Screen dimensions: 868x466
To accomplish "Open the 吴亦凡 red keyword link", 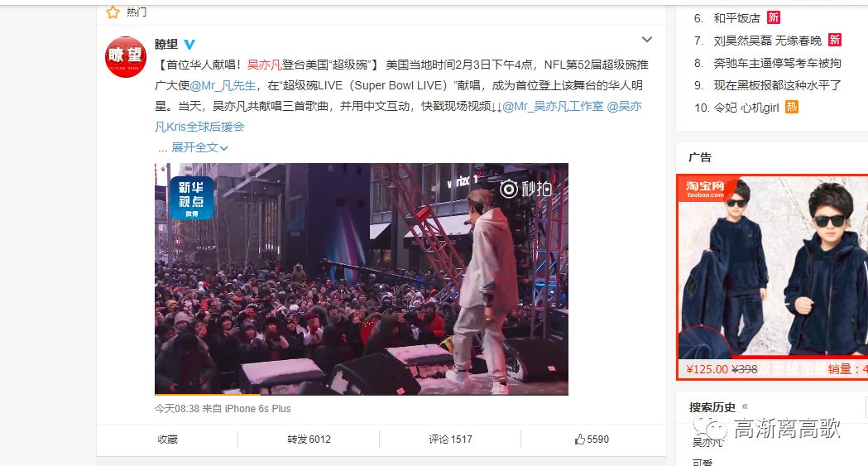I will point(265,65).
